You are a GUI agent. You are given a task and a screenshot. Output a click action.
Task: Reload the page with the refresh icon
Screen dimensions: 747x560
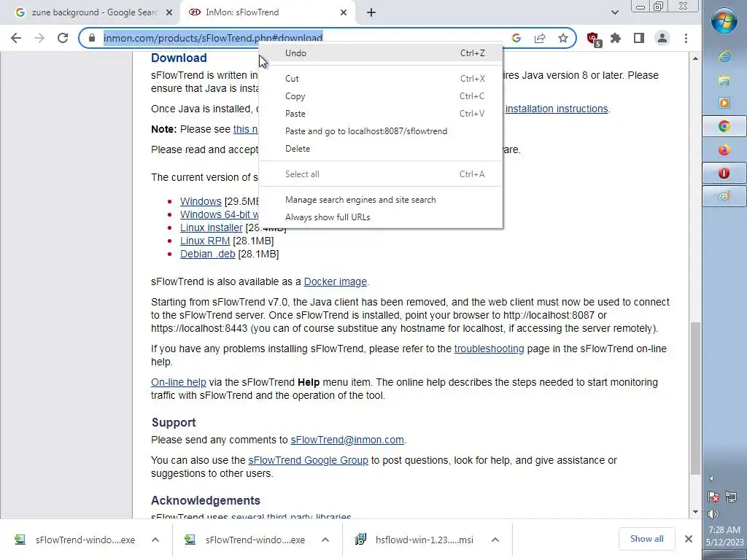tap(63, 38)
